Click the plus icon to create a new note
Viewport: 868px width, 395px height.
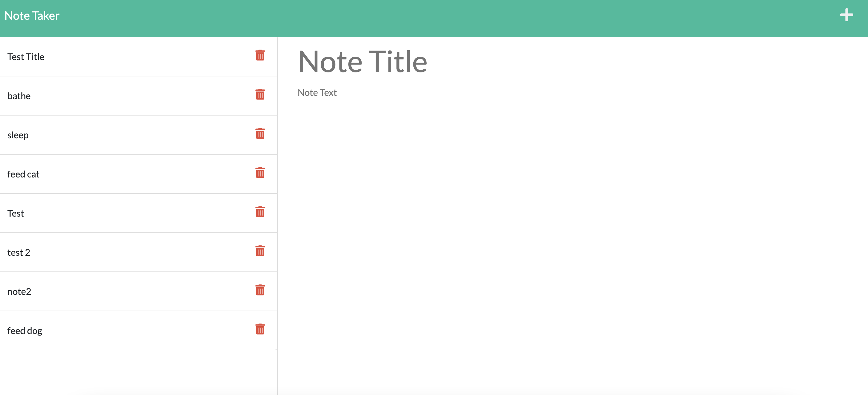click(847, 15)
